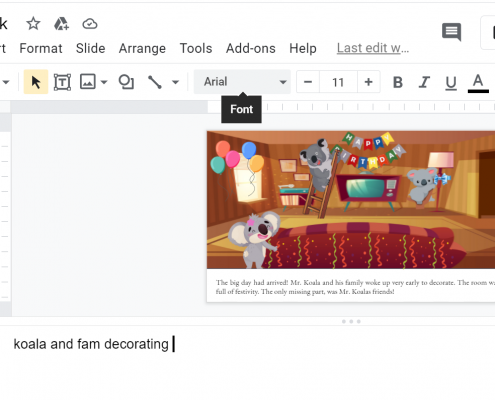Open the Add-ons menu
This screenshot has width=495, height=400.
coord(251,49)
